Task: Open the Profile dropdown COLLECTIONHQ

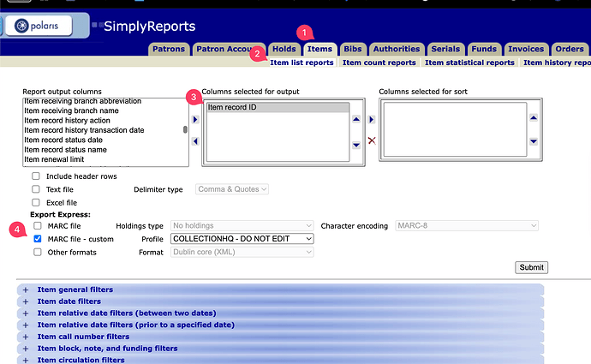Action: pyautogui.click(x=242, y=239)
